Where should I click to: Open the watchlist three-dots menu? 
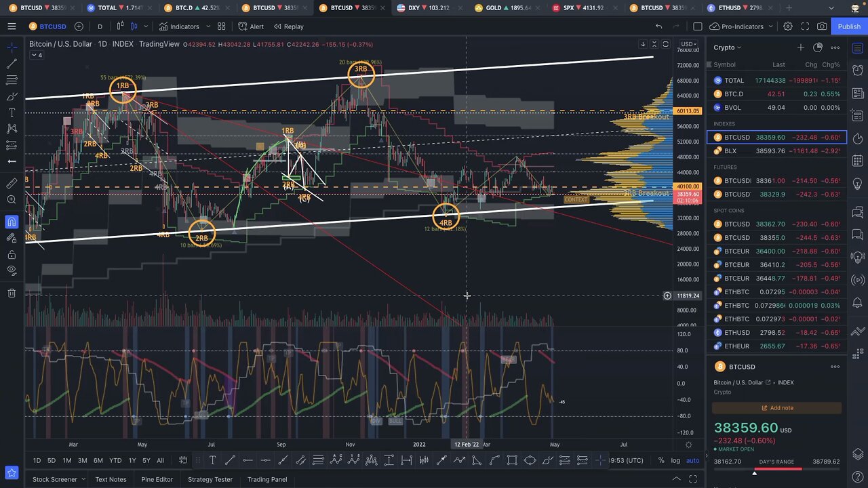pos(835,47)
